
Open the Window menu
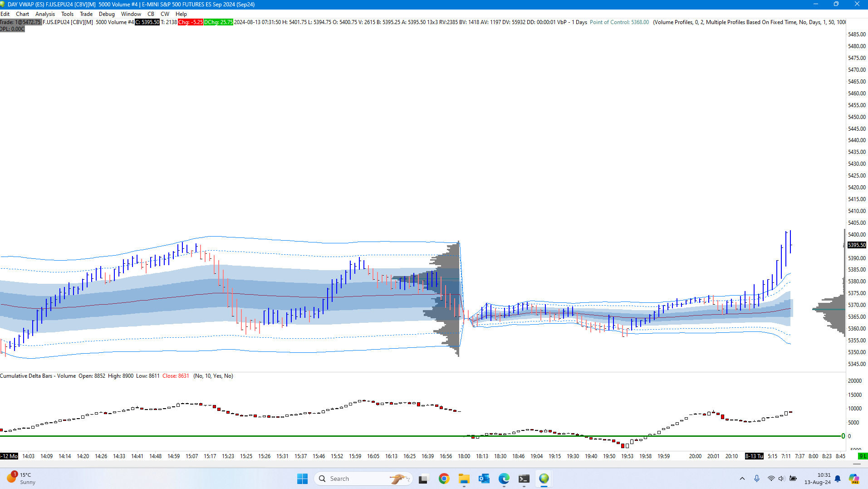point(131,14)
